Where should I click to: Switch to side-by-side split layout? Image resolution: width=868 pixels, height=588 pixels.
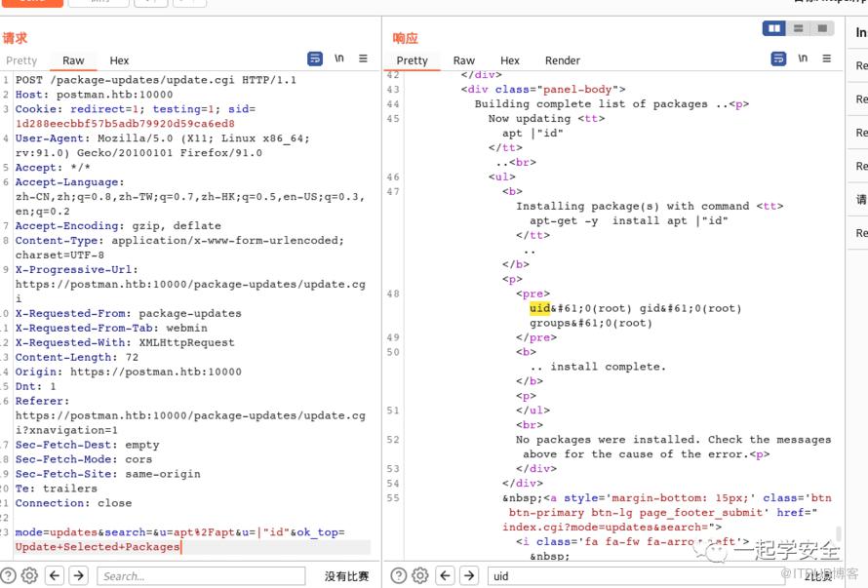pos(774,28)
